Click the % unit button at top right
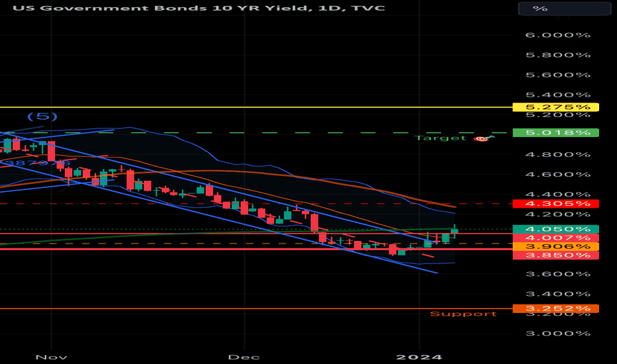Image resolution: width=617 pixels, height=364 pixels. [x=564, y=9]
